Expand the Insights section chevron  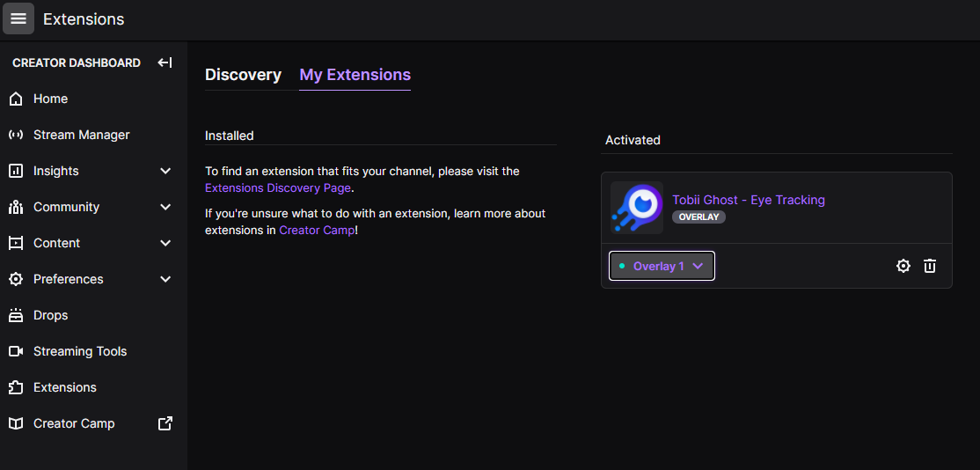click(165, 171)
